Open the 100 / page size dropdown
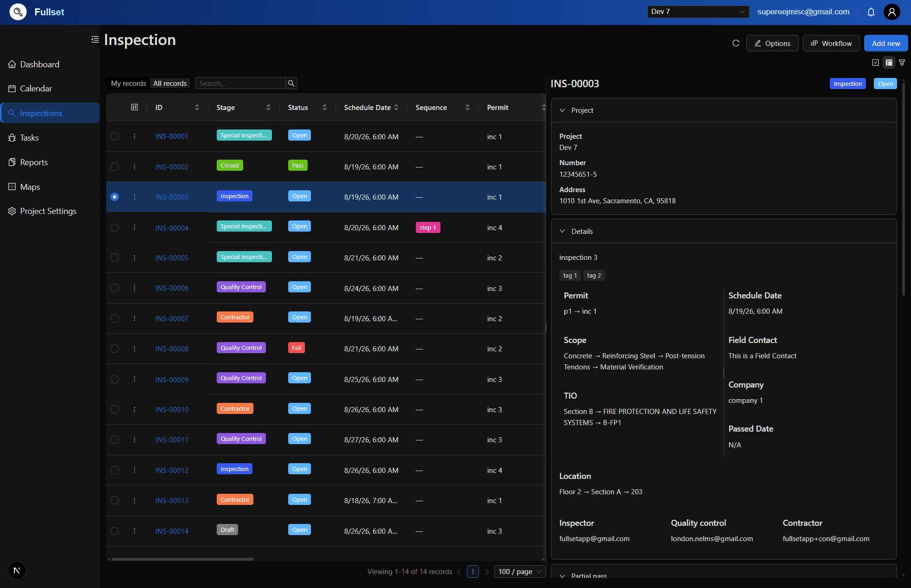The image size is (911, 588). tap(520, 572)
